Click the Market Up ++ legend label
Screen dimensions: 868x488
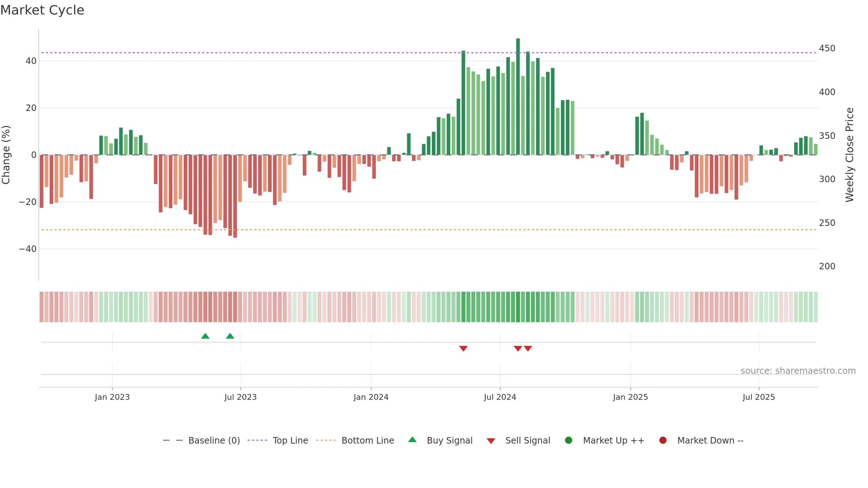[x=614, y=440]
